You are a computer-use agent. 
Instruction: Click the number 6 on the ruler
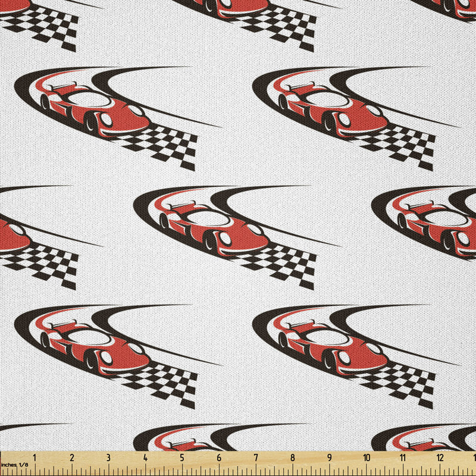coord(219,458)
